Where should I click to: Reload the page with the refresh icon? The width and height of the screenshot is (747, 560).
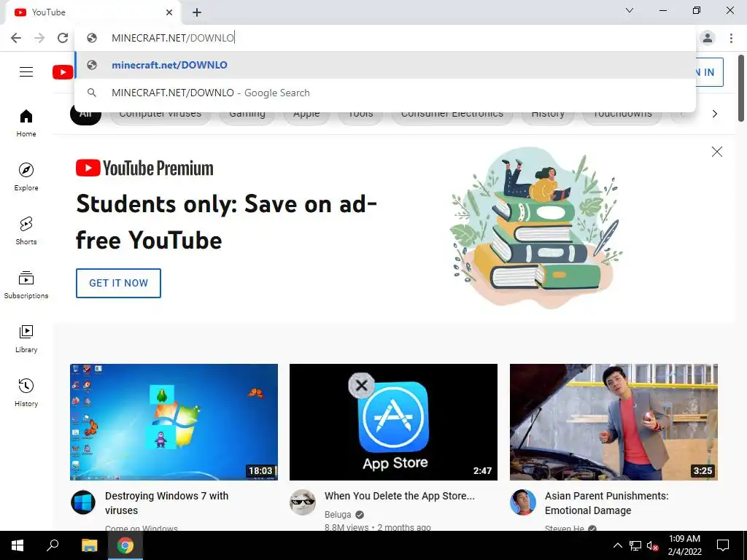(x=63, y=38)
